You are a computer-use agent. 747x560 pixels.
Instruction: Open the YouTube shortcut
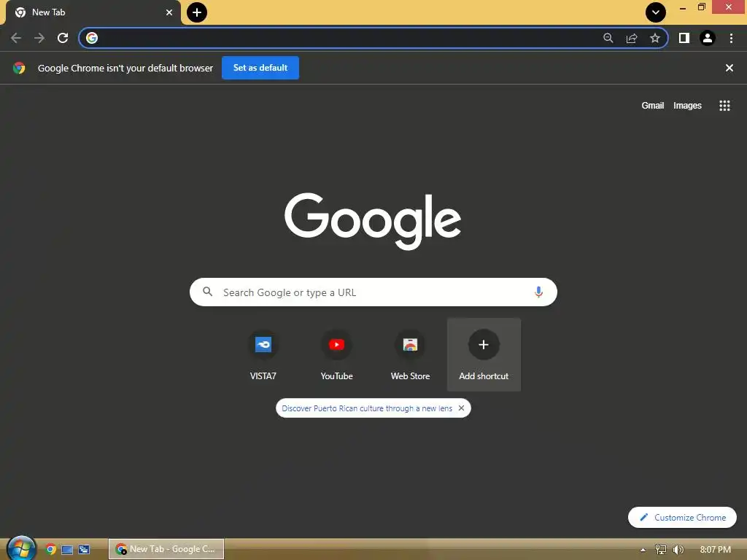(x=336, y=355)
